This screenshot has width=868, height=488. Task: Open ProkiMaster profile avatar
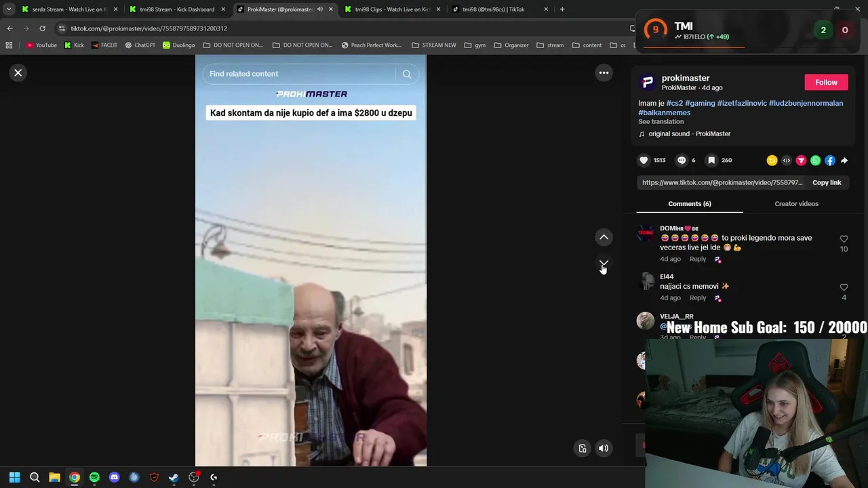point(648,83)
